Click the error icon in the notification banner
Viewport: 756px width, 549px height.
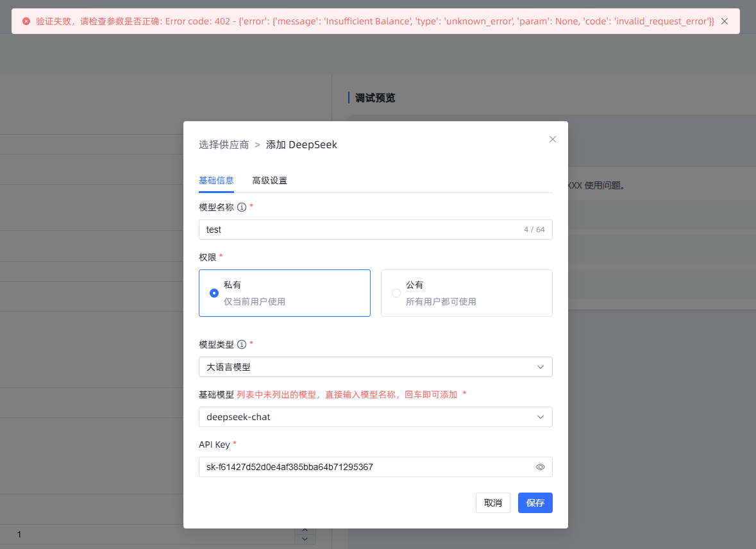coord(26,21)
